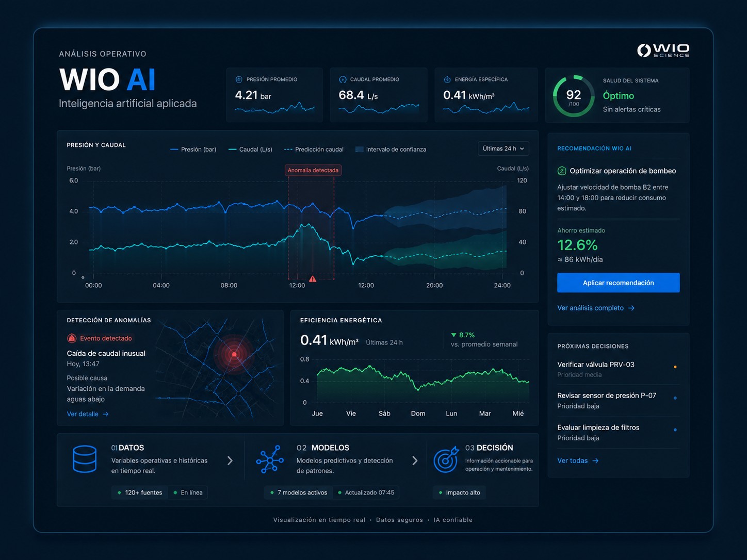The height and width of the screenshot is (560, 747).
Task: Click the WIO Science logo
Action: click(x=663, y=51)
